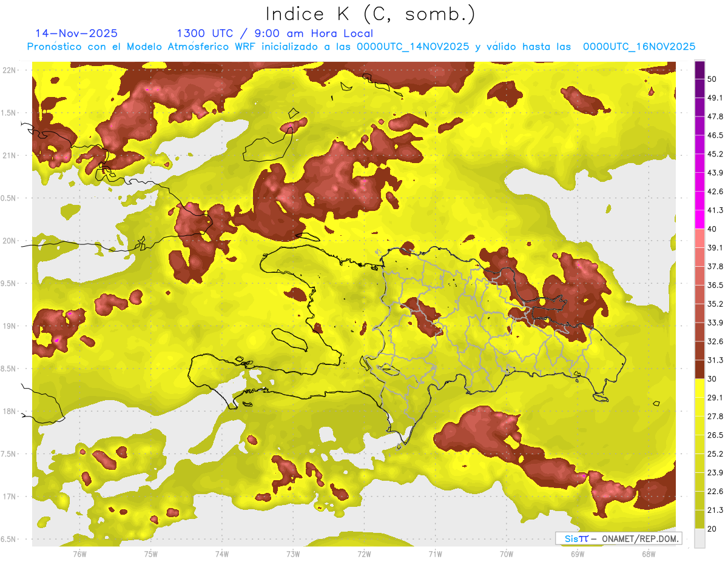Screen dimensions: 728x562
Task: Click the '21N' latitude label
Action: (x=10, y=155)
